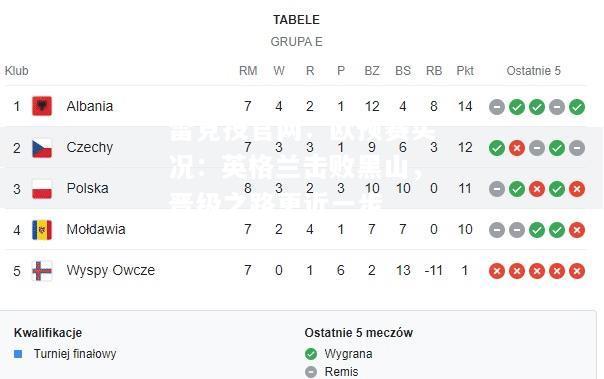Click the Wyspy Owcze flag icon
Screen dimensions: 604x379
[42, 271]
